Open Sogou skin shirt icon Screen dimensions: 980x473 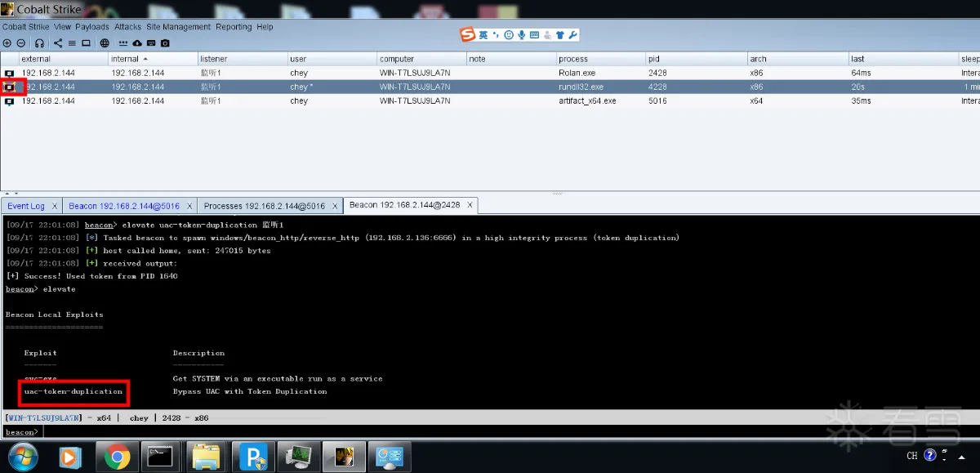(559, 35)
